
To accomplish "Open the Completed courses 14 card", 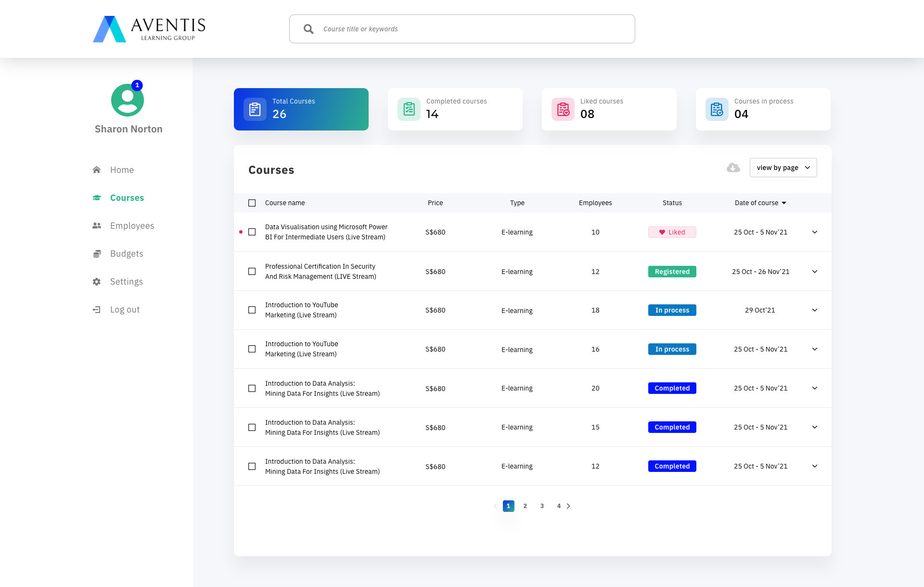I will tap(455, 109).
